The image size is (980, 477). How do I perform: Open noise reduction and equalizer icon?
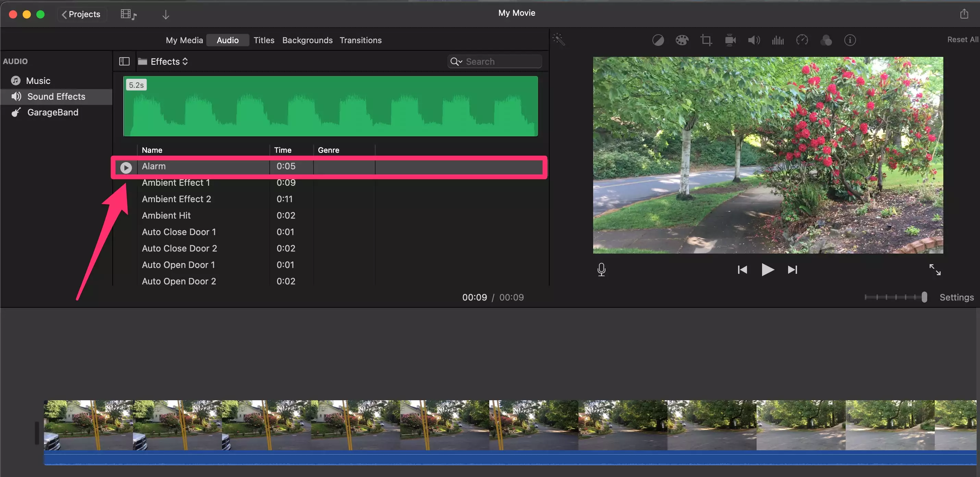pyautogui.click(x=777, y=40)
